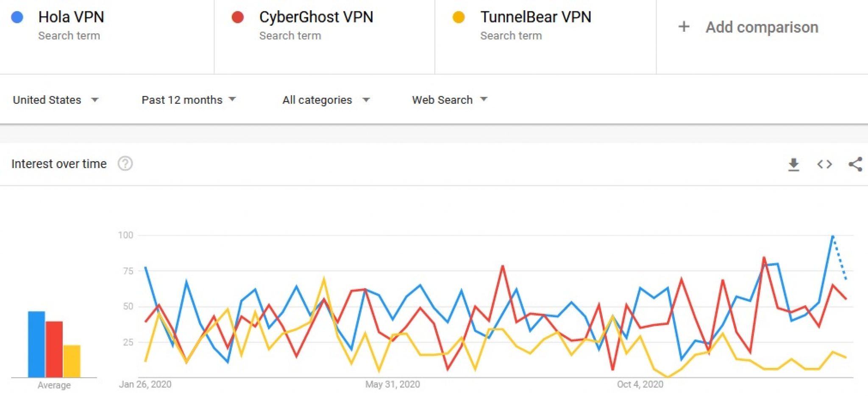Click the Add comparison button
Screen dimensions: 868x403
click(748, 27)
